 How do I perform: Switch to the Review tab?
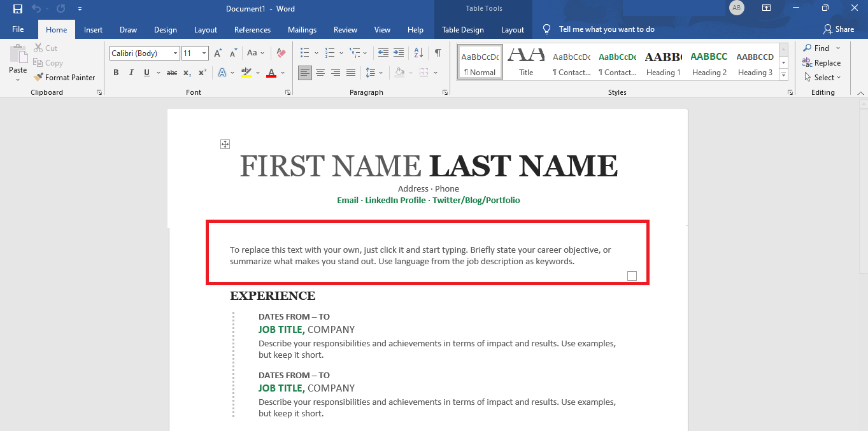click(345, 29)
